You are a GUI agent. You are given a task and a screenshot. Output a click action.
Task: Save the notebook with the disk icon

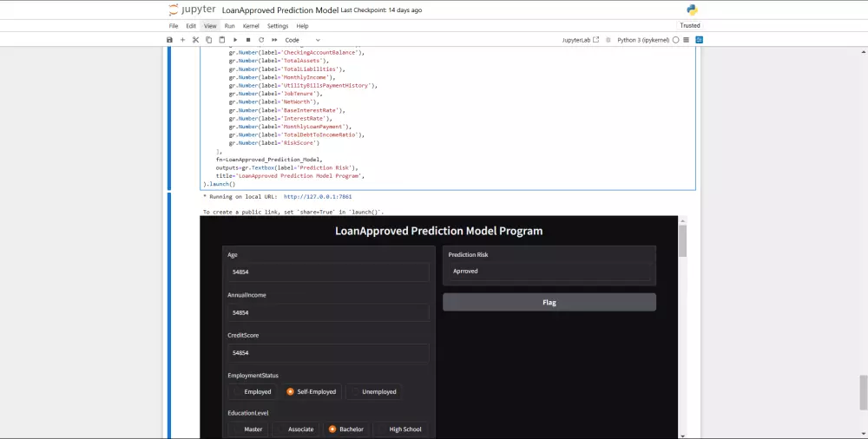pyautogui.click(x=169, y=40)
